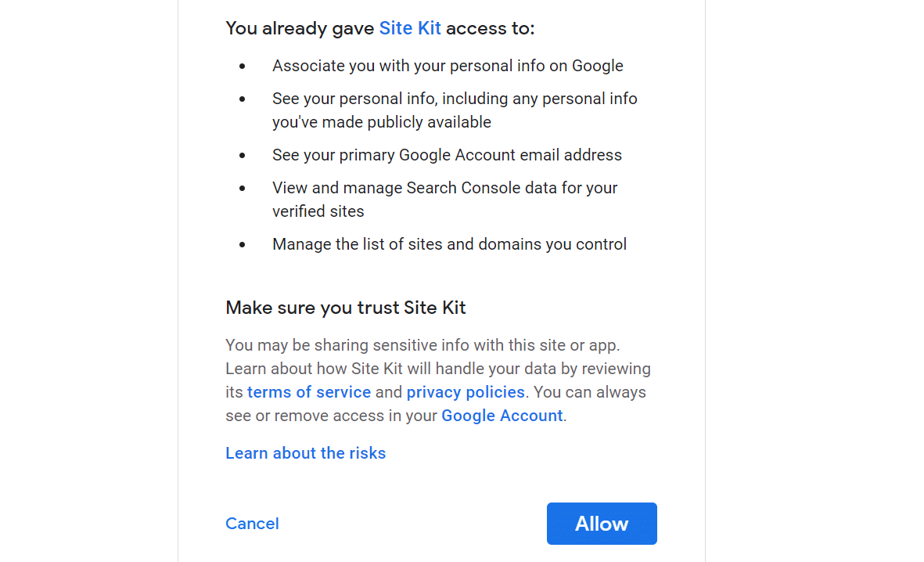Click the bullet marker beside the first list item

point(241,67)
